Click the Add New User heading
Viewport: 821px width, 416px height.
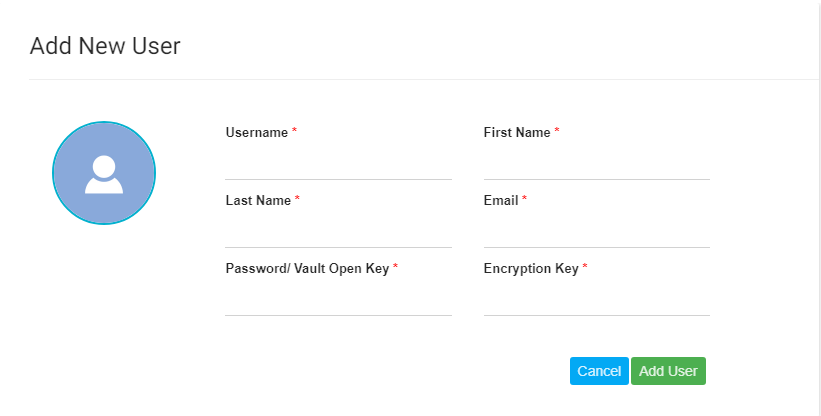(105, 45)
